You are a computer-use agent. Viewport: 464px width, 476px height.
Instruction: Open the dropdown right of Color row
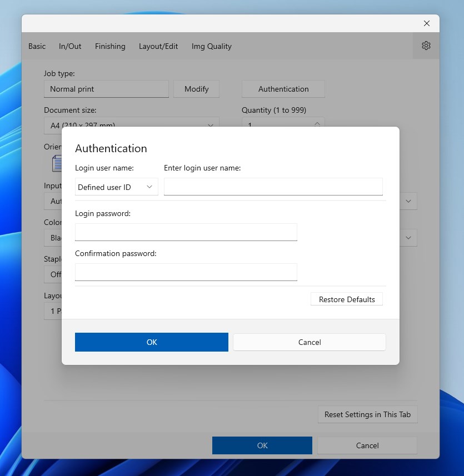408,238
